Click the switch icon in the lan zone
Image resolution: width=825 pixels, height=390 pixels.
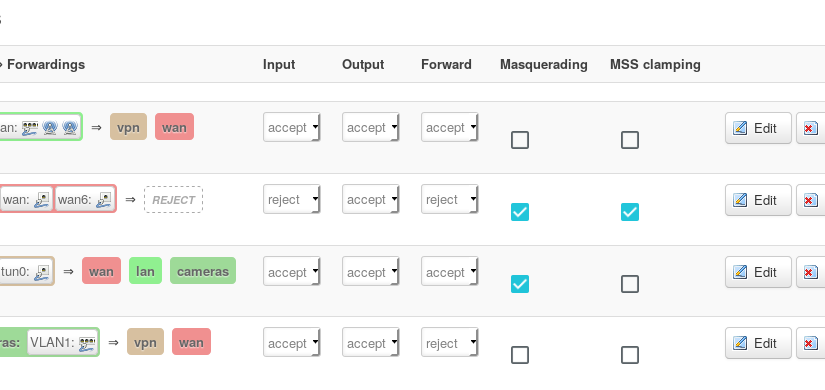[x=30, y=127]
